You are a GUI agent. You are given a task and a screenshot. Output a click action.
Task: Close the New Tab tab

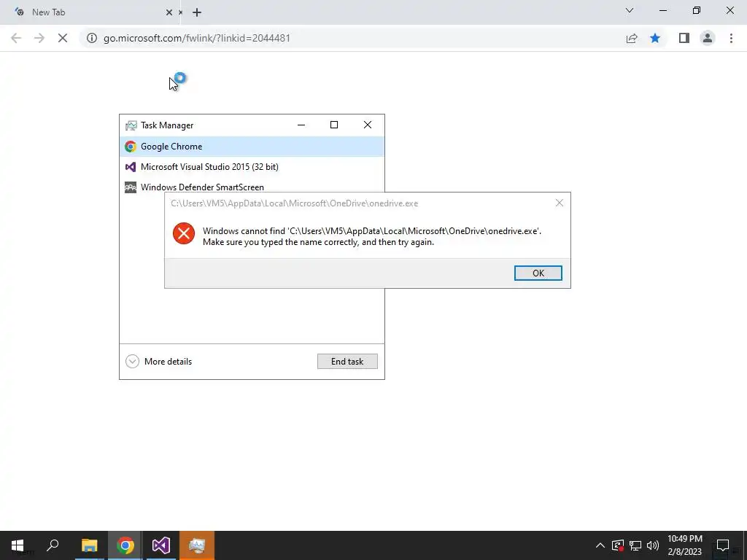pyautogui.click(x=169, y=12)
